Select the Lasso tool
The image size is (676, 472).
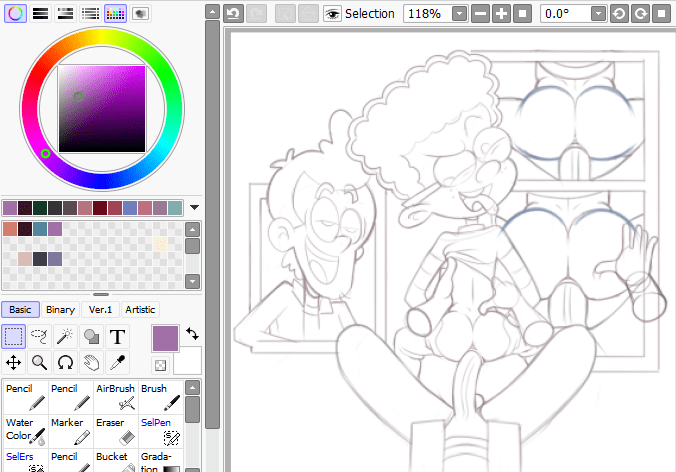coord(39,337)
